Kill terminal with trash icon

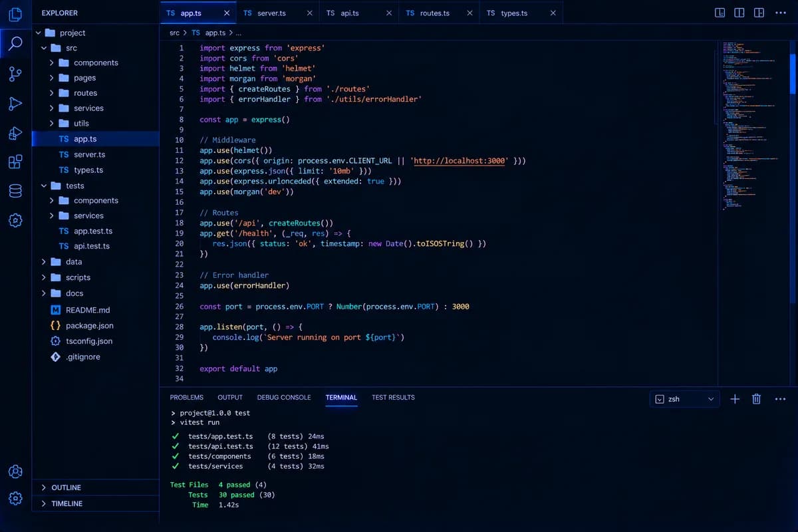pyautogui.click(x=756, y=399)
